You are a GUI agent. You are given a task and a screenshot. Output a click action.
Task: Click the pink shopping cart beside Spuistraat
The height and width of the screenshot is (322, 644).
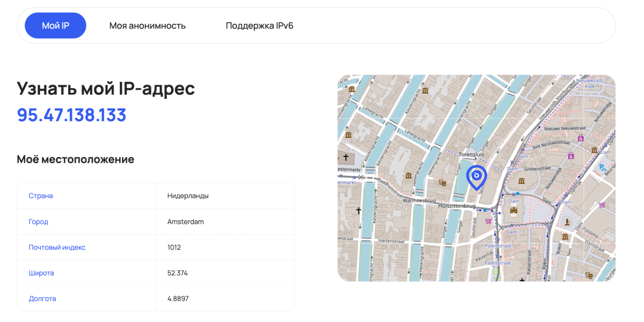click(x=488, y=221)
